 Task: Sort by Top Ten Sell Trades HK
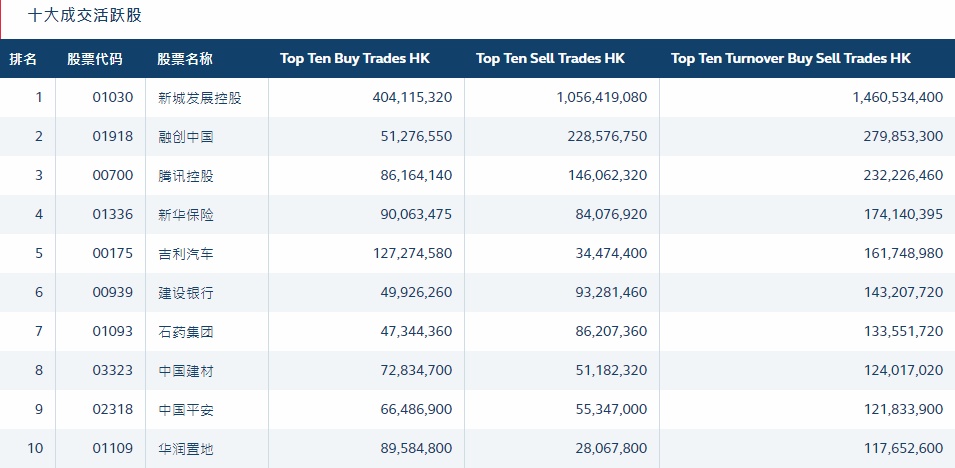[x=550, y=59]
